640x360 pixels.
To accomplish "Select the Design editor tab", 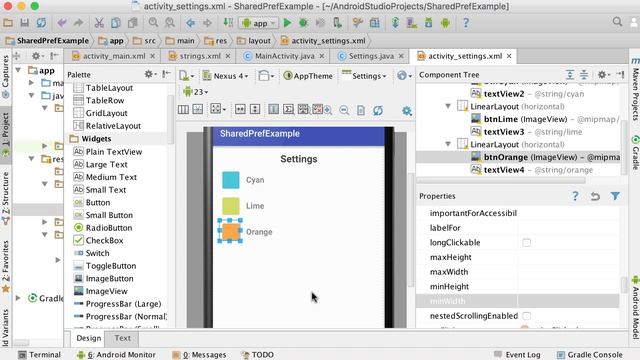I will pyautogui.click(x=89, y=338).
